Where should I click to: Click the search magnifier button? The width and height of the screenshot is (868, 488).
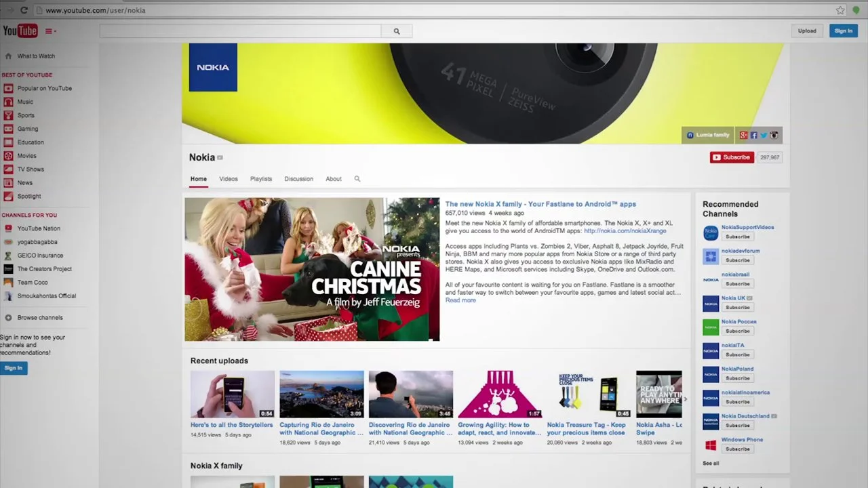(397, 31)
